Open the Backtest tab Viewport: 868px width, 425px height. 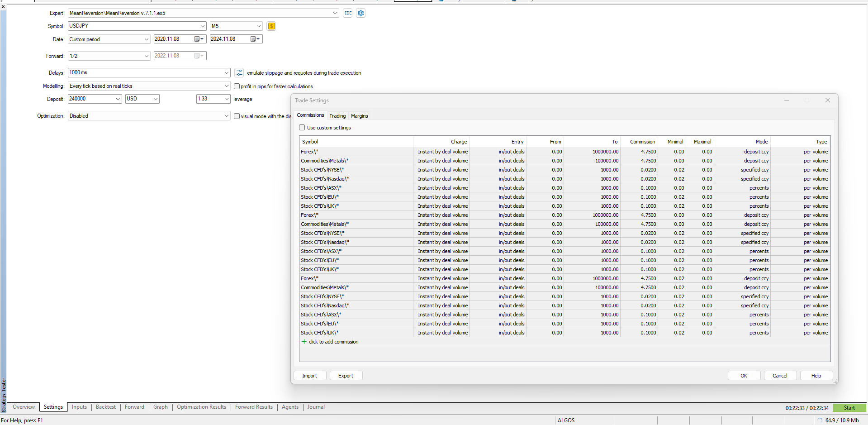pos(106,407)
